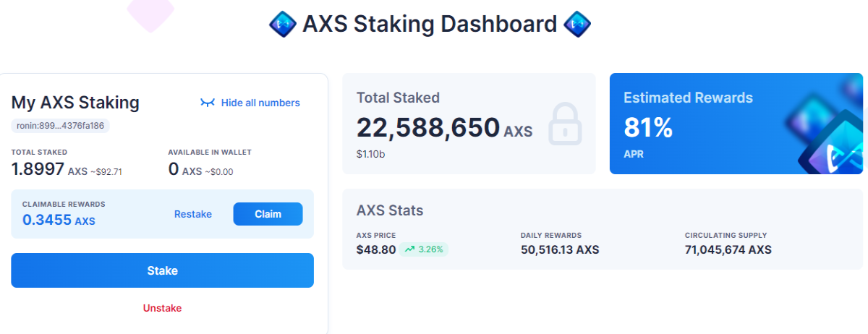
Task: Click the green upward trend arrow icon
Action: (x=410, y=249)
